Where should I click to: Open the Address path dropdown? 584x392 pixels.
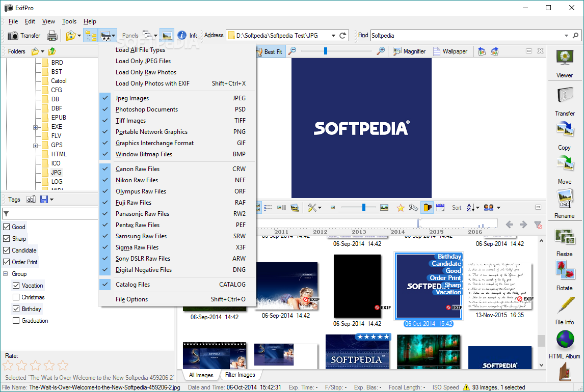point(333,35)
